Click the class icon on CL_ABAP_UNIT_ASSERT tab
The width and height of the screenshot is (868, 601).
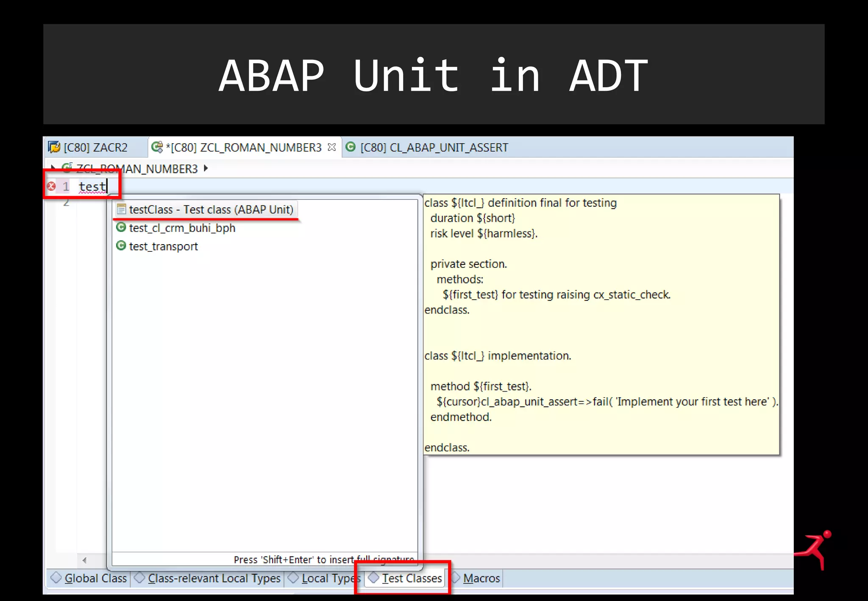point(351,147)
